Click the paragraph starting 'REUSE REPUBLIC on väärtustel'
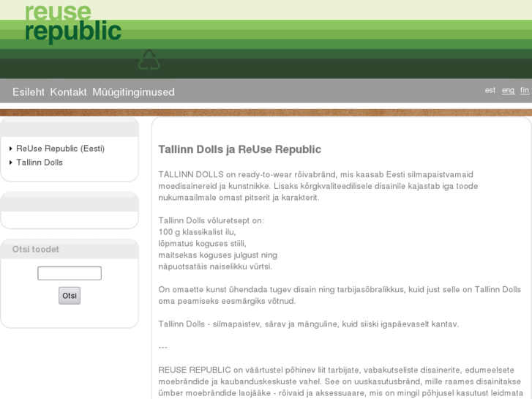532x399 pixels. pyautogui.click(x=340, y=381)
